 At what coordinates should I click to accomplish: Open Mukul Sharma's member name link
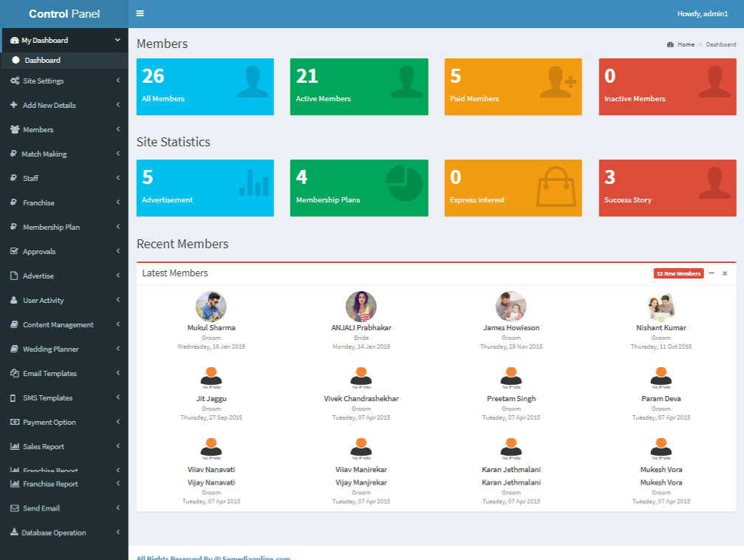point(211,327)
